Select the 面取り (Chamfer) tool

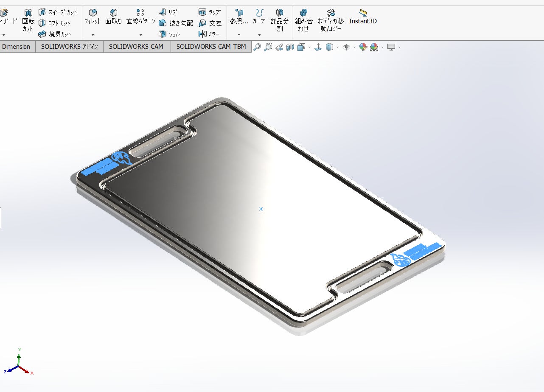[113, 17]
